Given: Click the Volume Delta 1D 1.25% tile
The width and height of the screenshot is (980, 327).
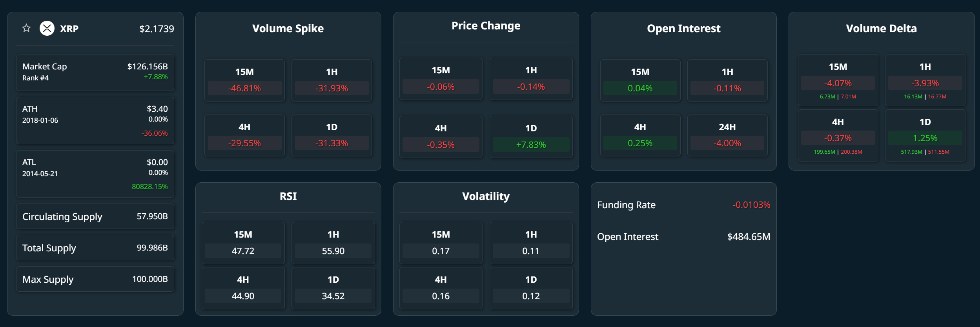Looking at the screenshot, I should [x=925, y=136].
